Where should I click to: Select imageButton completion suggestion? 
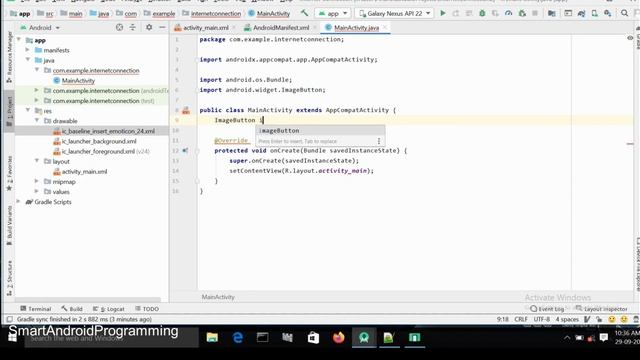point(320,131)
